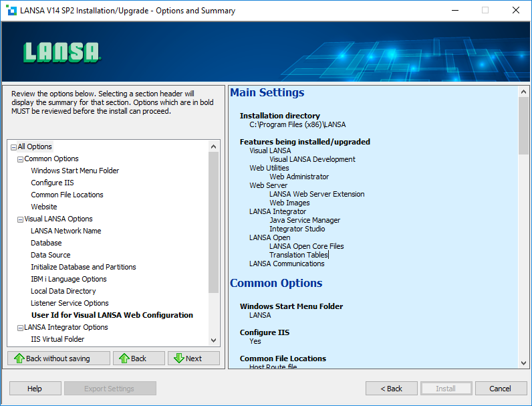
Task: Click the Web Utilities feature line
Action: (269, 168)
